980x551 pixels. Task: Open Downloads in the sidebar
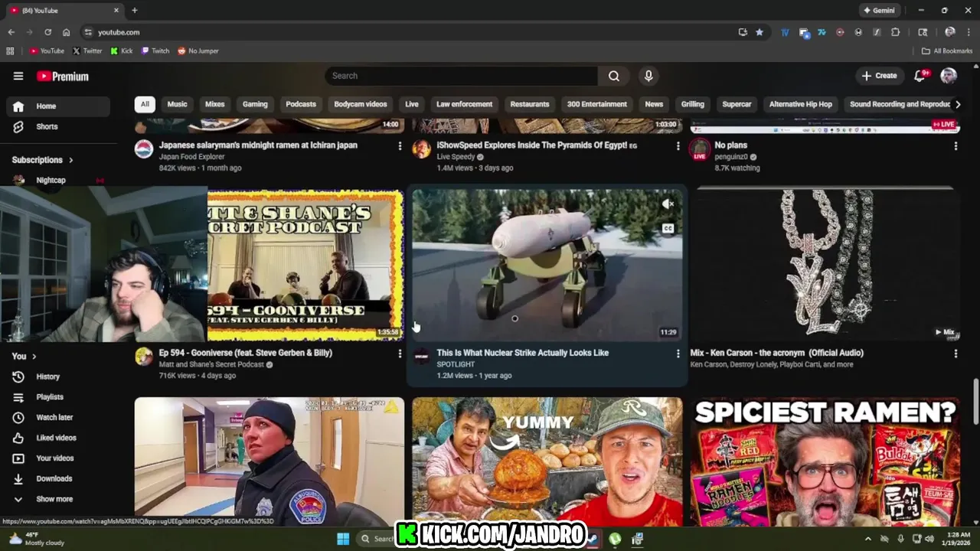pos(58,478)
